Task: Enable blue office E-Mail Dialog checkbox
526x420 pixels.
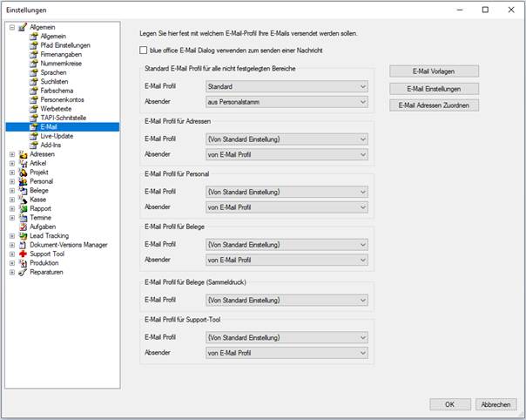Action: coord(143,51)
